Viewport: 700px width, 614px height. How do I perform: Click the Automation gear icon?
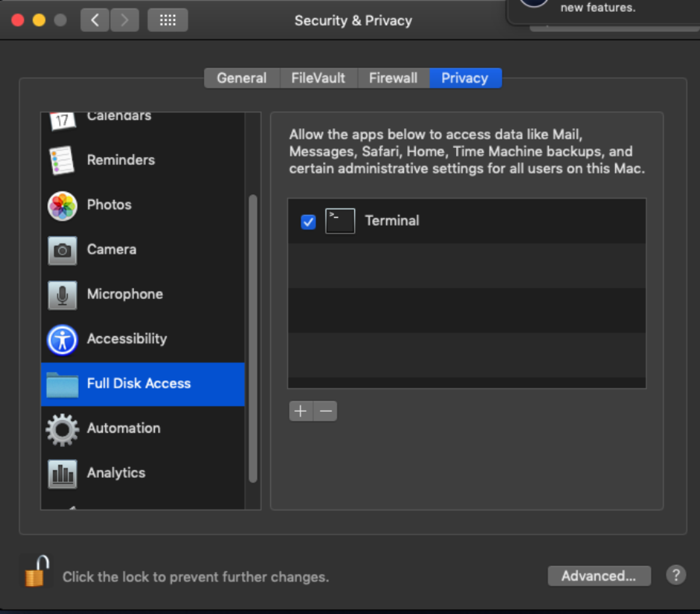[62, 430]
